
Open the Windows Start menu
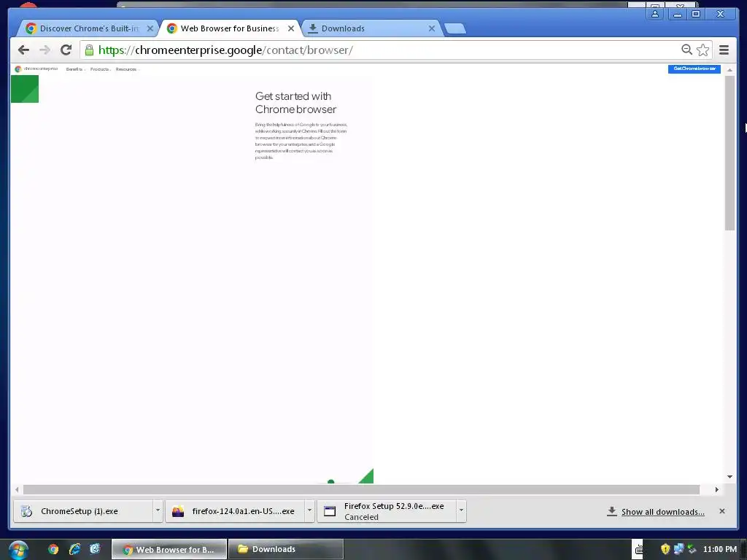(x=18, y=550)
